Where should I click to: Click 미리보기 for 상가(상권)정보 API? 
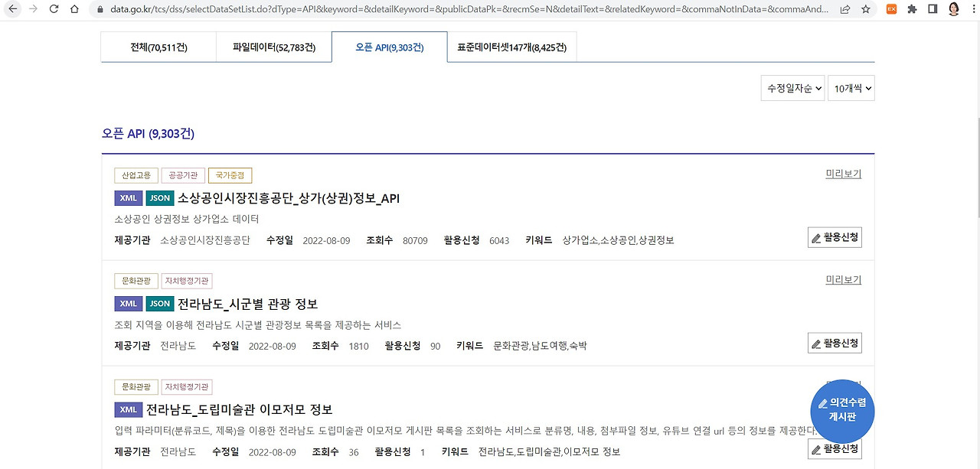click(843, 174)
